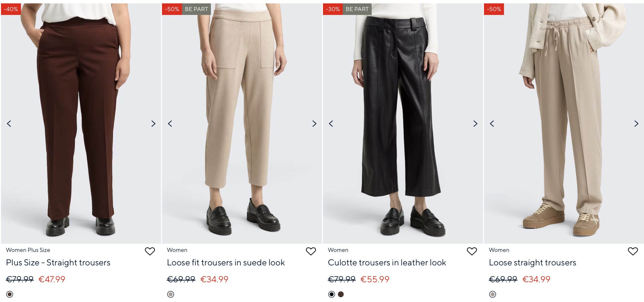Select black color for Culotte trousers
The width and height of the screenshot is (644, 302).
pos(332,294)
